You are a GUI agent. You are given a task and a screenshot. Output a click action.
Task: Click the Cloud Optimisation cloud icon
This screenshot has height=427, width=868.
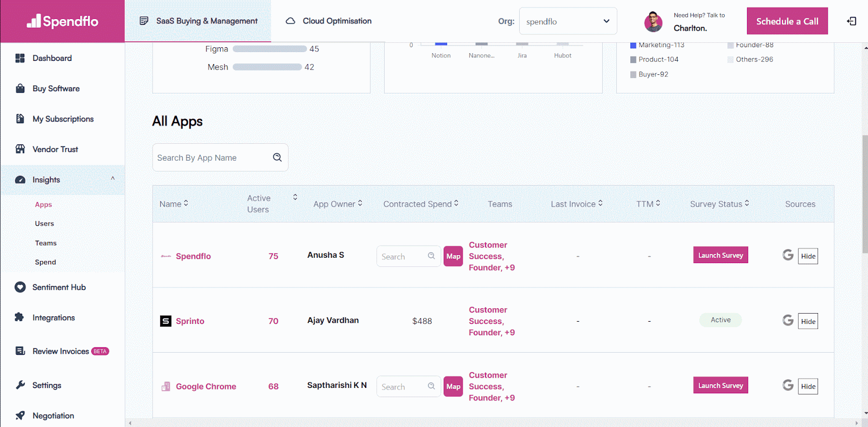tap(290, 21)
